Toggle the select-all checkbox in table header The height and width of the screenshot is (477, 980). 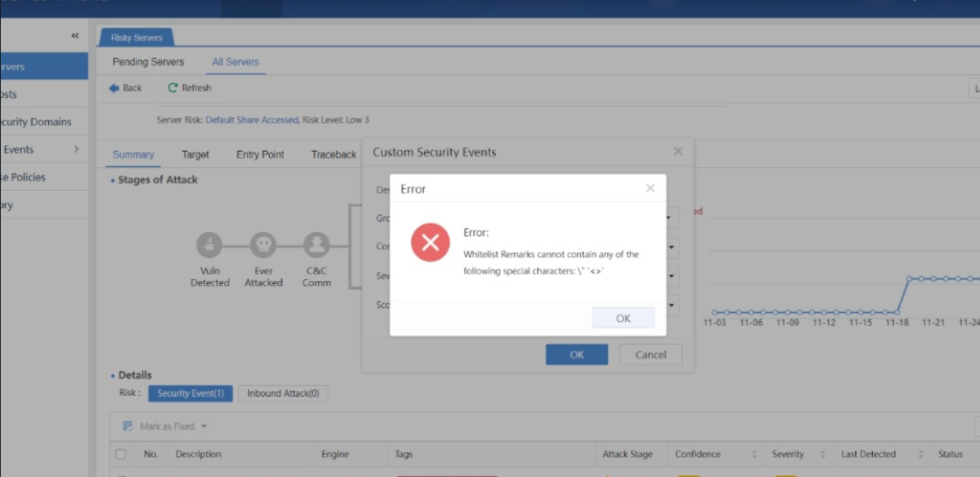pyautogui.click(x=121, y=454)
